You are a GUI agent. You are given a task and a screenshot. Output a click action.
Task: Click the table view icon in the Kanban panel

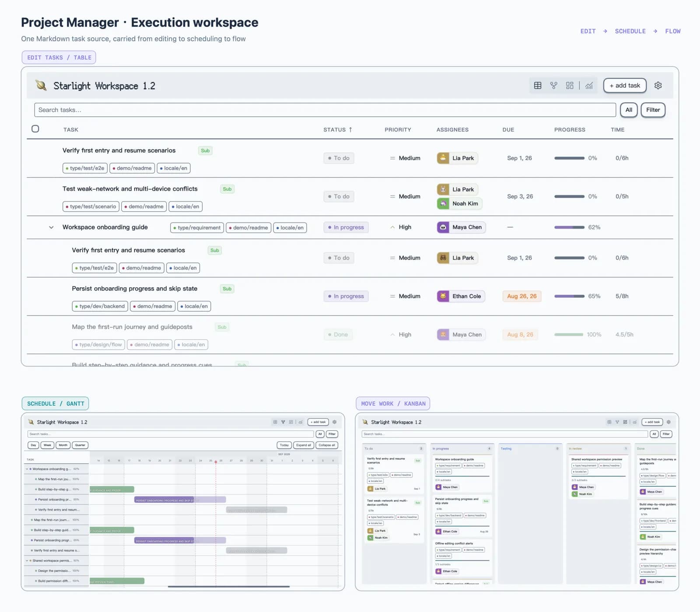click(609, 422)
